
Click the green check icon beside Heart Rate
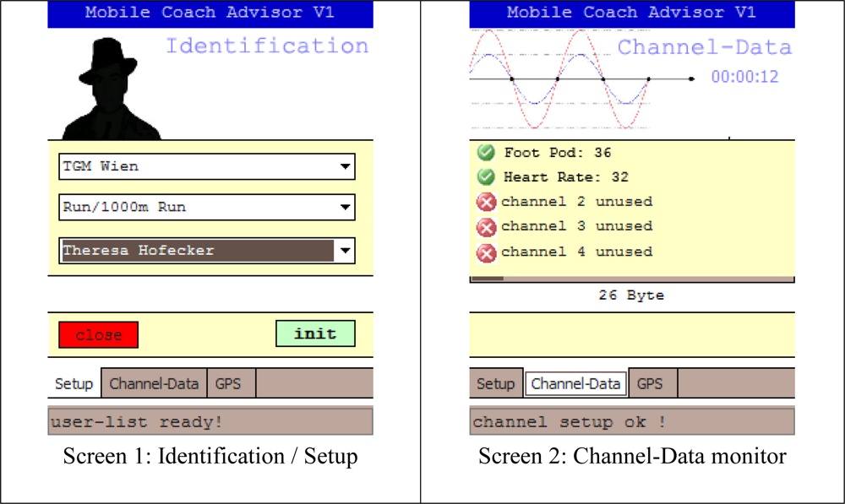pyautogui.click(x=486, y=177)
